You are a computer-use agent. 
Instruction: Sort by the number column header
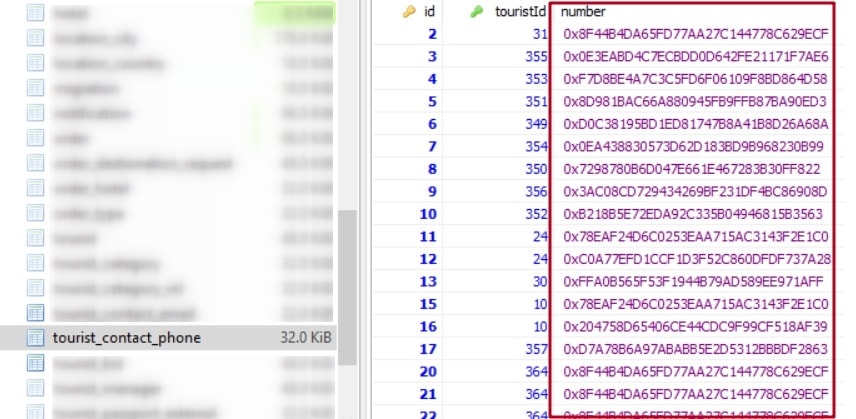582,12
